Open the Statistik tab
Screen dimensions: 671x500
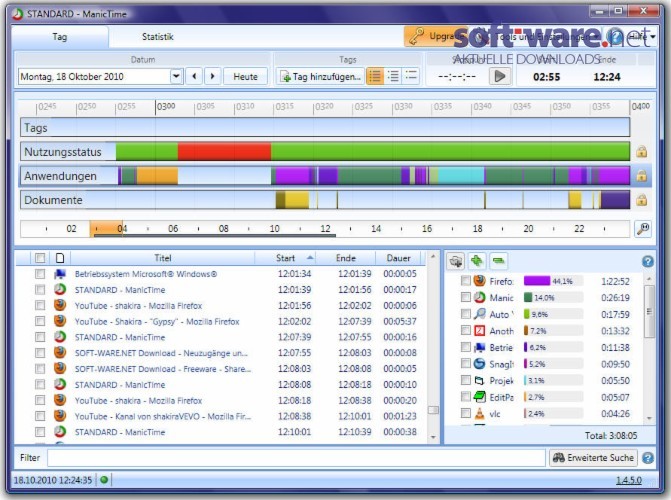coord(157,37)
